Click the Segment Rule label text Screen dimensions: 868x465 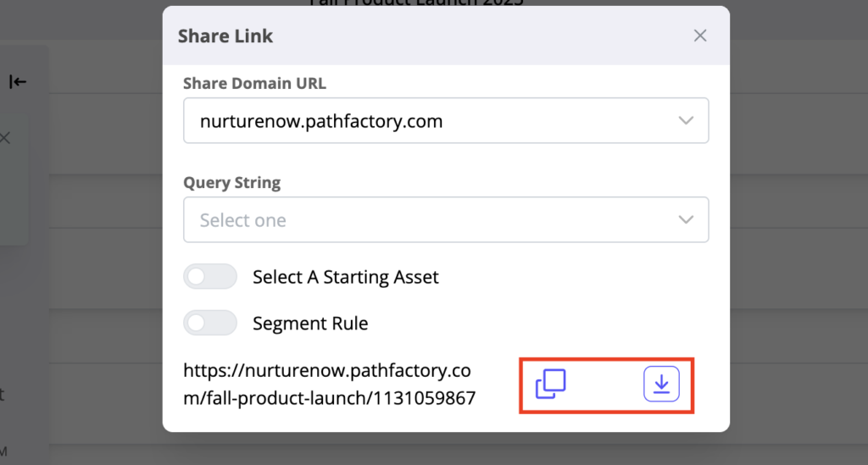coord(310,323)
